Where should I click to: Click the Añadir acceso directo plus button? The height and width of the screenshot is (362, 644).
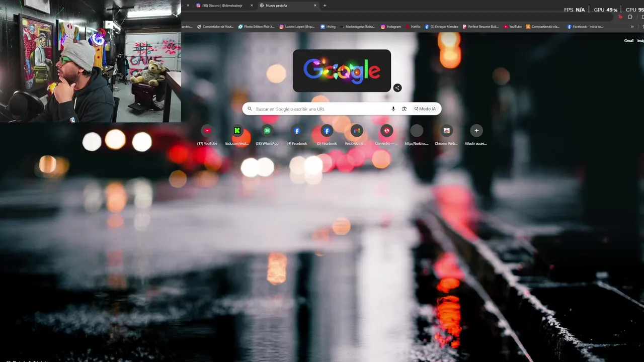coord(476,131)
